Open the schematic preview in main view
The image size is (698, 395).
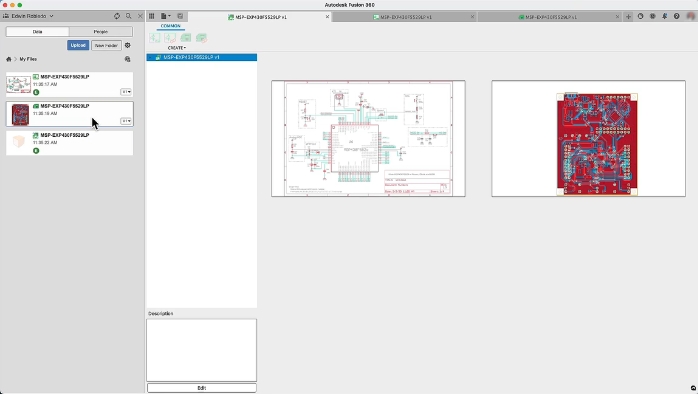coord(368,138)
